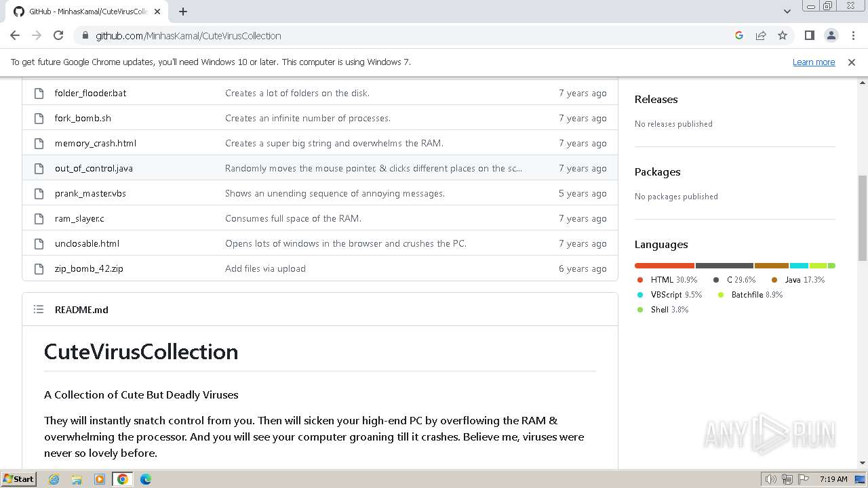Open zip_bomb_42.zip file

coord(89,268)
